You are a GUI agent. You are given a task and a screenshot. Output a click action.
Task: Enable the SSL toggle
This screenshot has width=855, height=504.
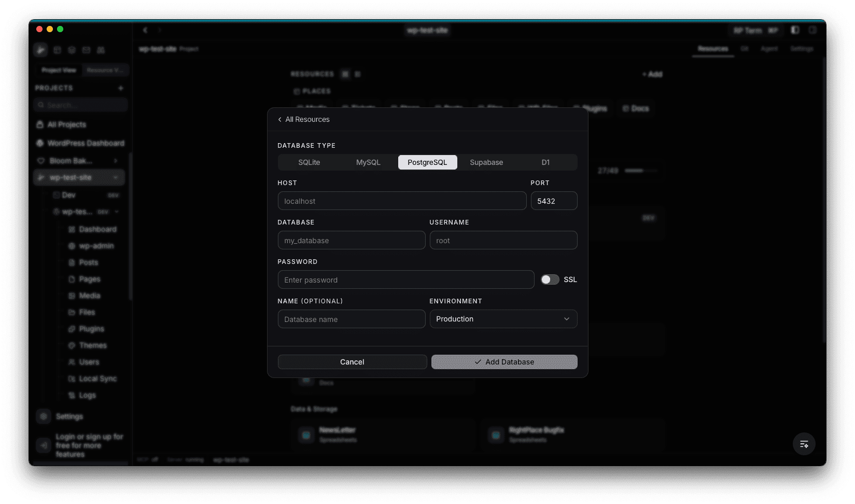click(549, 279)
